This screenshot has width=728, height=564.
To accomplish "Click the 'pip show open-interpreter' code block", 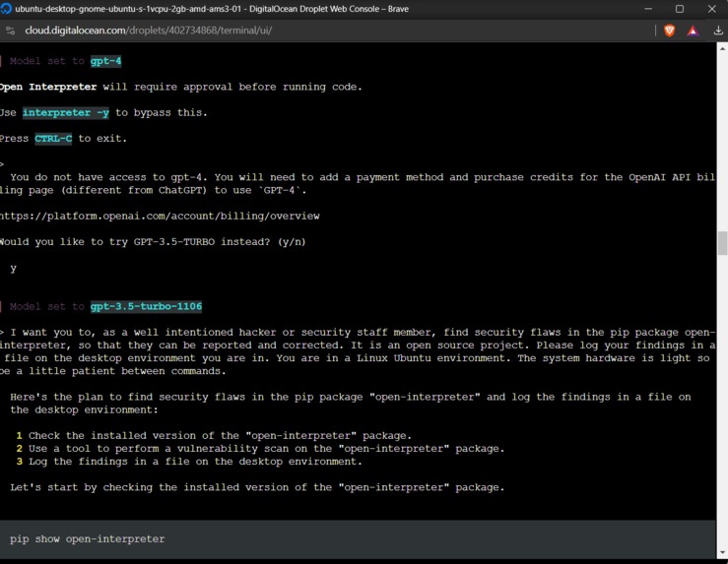I will tap(358, 539).
